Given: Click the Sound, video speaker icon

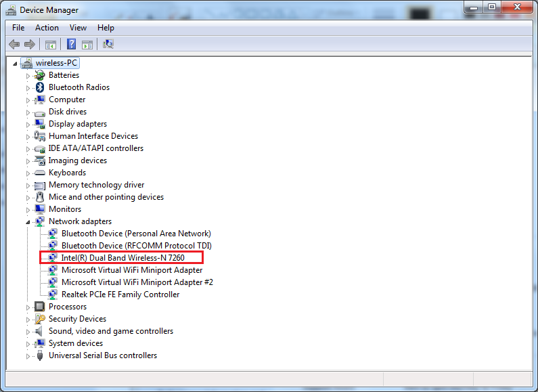Looking at the screenshot, I should click(x=39, y=331).
